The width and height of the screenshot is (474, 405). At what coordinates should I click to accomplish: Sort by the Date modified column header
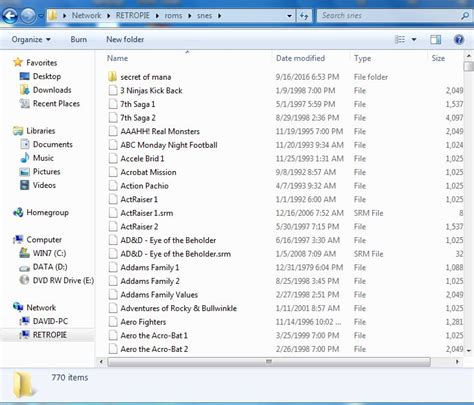pos(300,58)
